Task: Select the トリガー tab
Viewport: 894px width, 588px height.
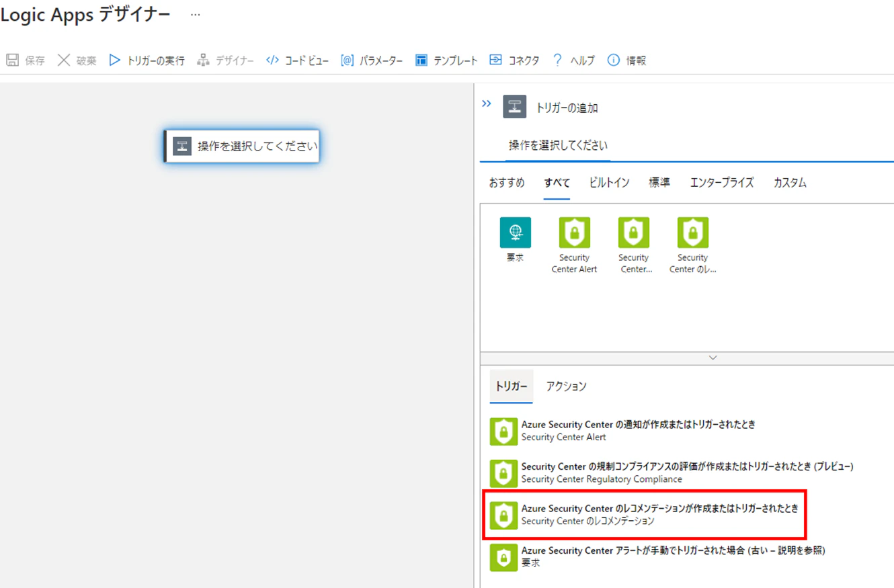Action: (x=512, y=386)
